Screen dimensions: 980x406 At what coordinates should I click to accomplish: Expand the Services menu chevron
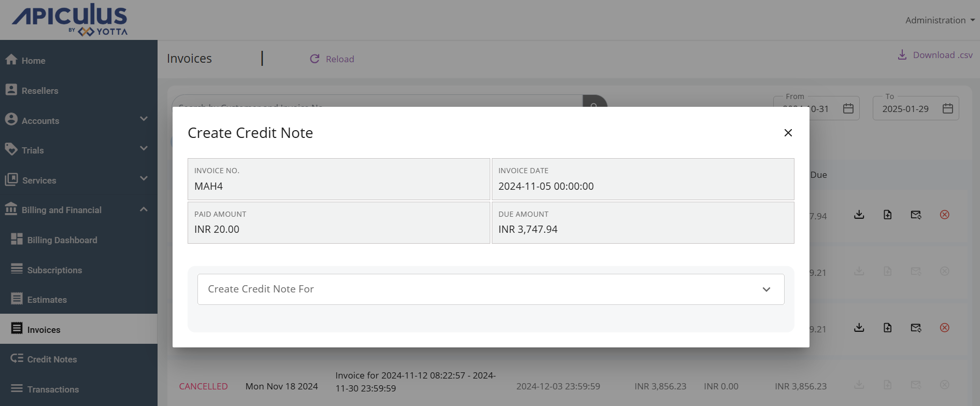[144, 178]
